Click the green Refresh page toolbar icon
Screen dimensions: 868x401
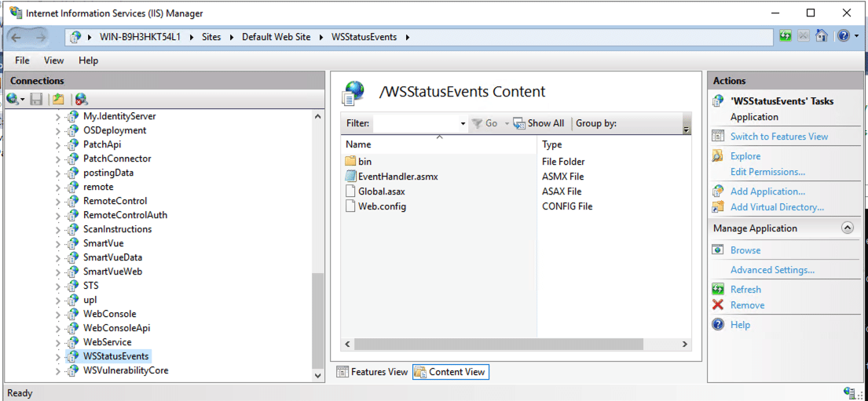pos(785,36)
